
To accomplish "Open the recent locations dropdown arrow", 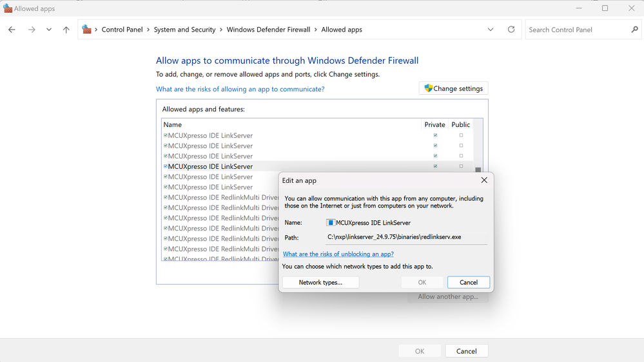I will (x=49, y=30).
